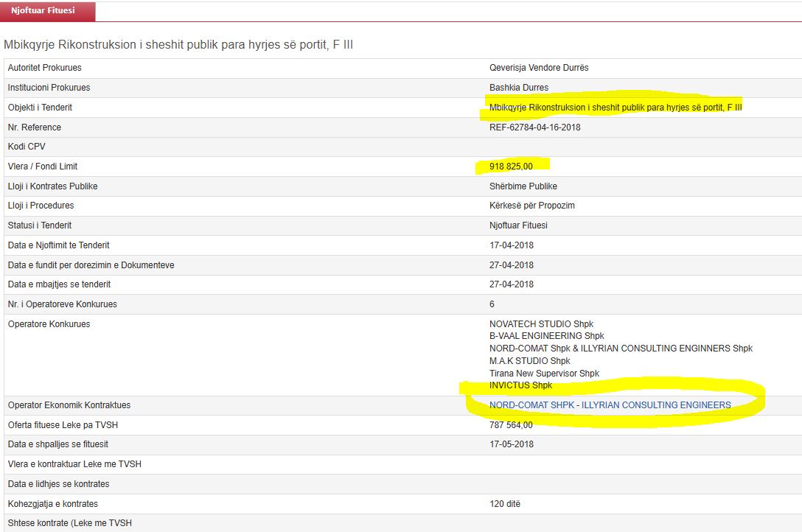Open the NORD-COMAT SHPK - ILLYRIAN CONSULTING ENGINEERS link
This screenshot has width=802, height=532.
tap(610, 405)
